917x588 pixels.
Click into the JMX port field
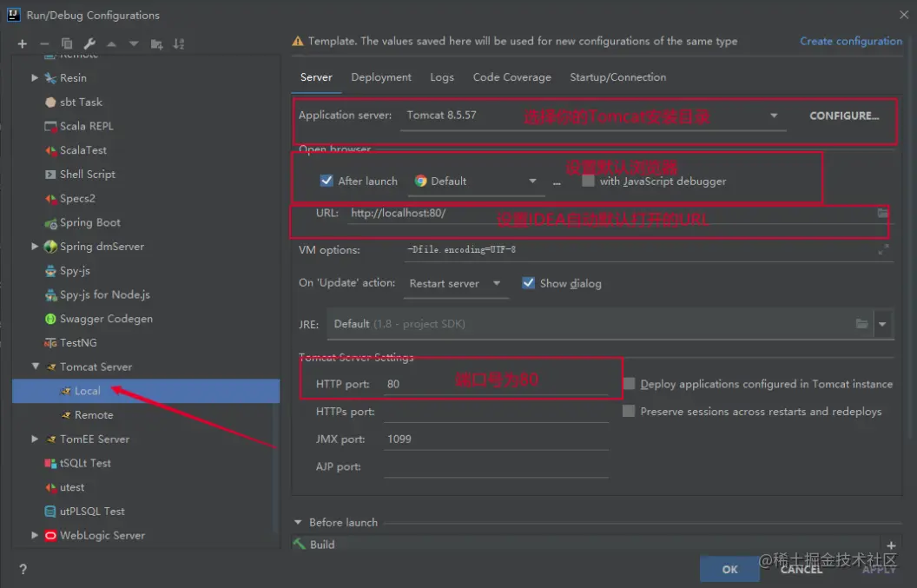[x=497, y=439]
